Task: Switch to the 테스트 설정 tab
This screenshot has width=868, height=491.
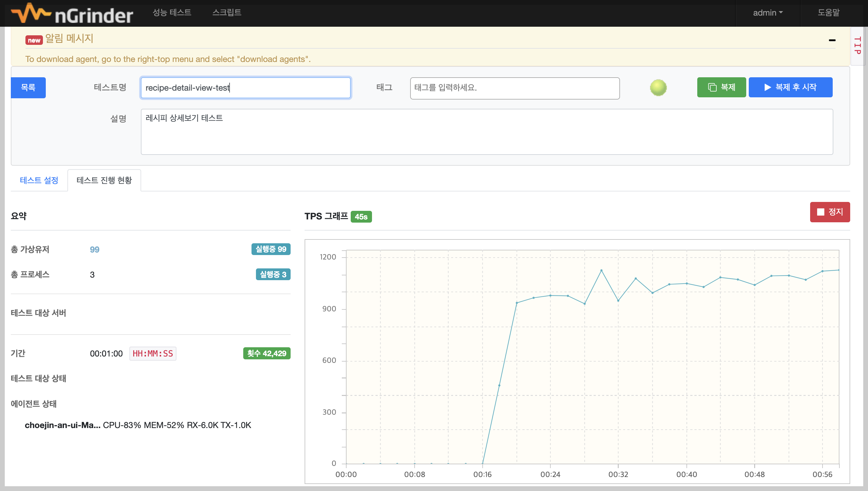Action: point(39,180)
